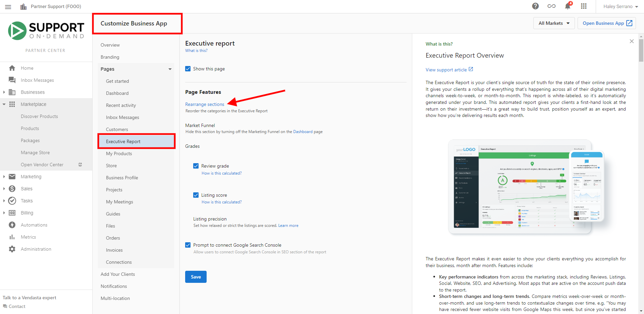Viewport: 644px width, 314px height.
Task: Disable Prompt to connect Google Search Console
Action: point(188,245)
